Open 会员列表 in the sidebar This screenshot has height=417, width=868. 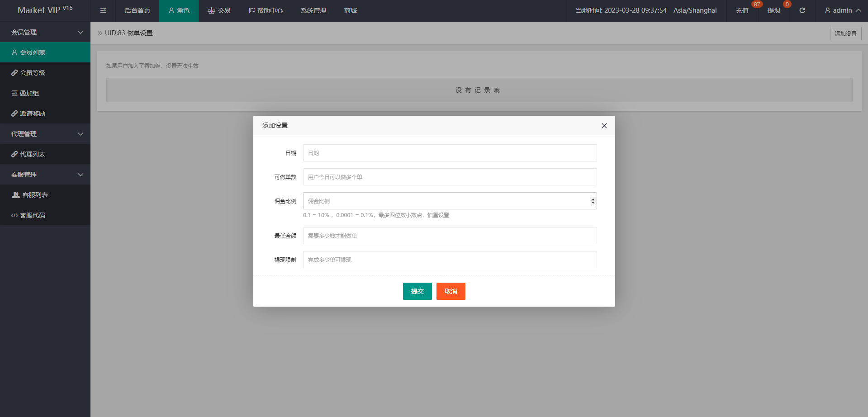pos(33,52)
